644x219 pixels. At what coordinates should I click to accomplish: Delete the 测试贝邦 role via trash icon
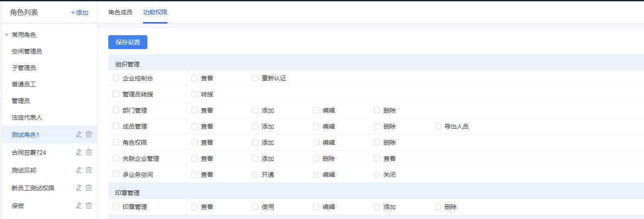point(89,170)
